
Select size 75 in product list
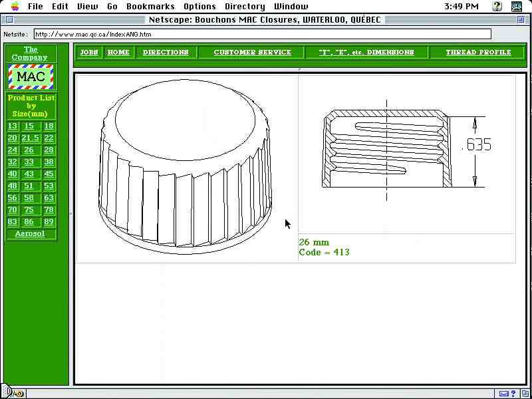click(29, 210)
